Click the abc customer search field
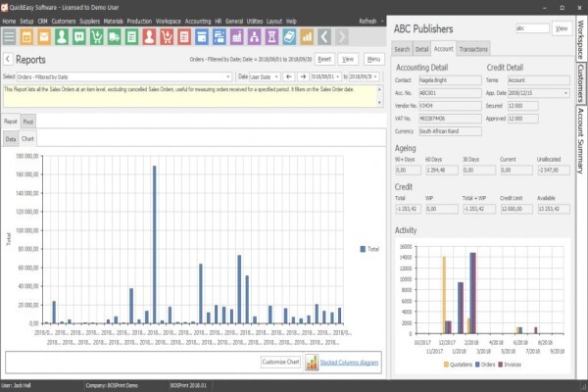 pyautogui.click(x=532, y=28)
